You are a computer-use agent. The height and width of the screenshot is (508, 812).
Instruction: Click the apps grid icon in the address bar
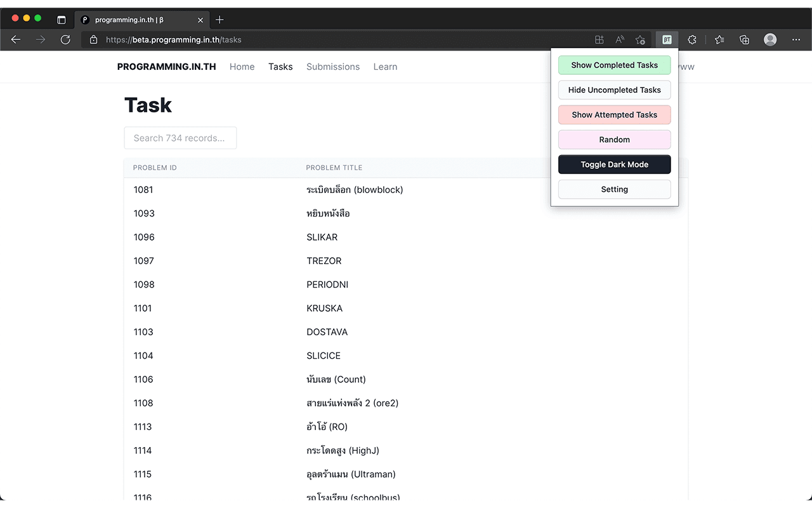click(599, 39)
